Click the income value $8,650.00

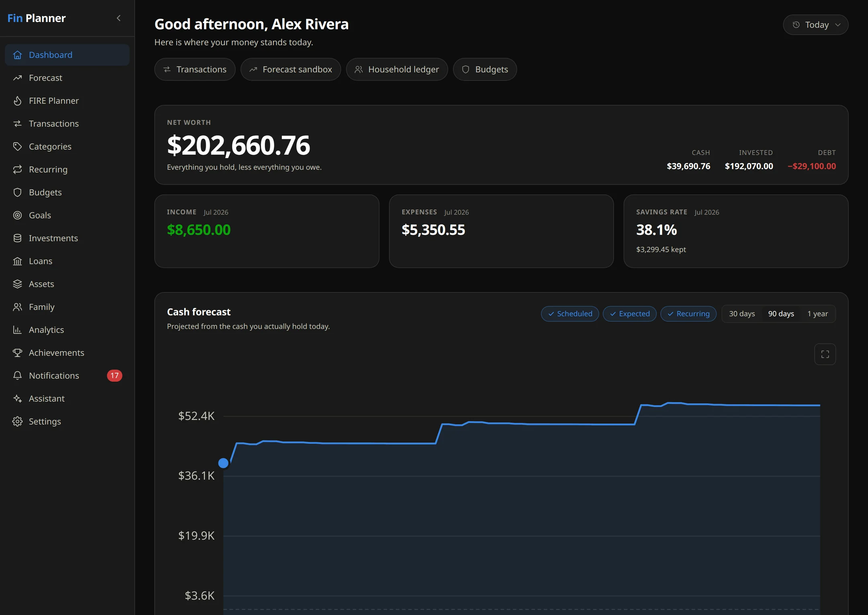click(199, 230)
